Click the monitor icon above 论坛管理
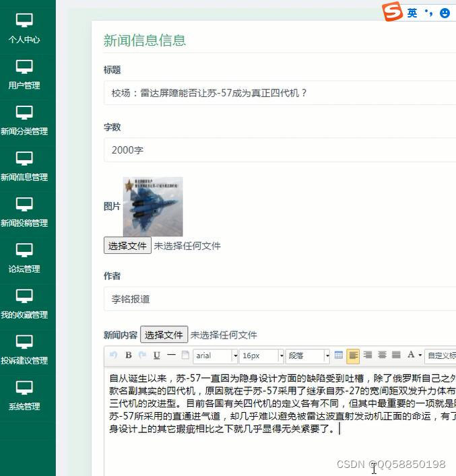Image resolution: width=456 pixels, height=476 pixels. coord(24,250)
